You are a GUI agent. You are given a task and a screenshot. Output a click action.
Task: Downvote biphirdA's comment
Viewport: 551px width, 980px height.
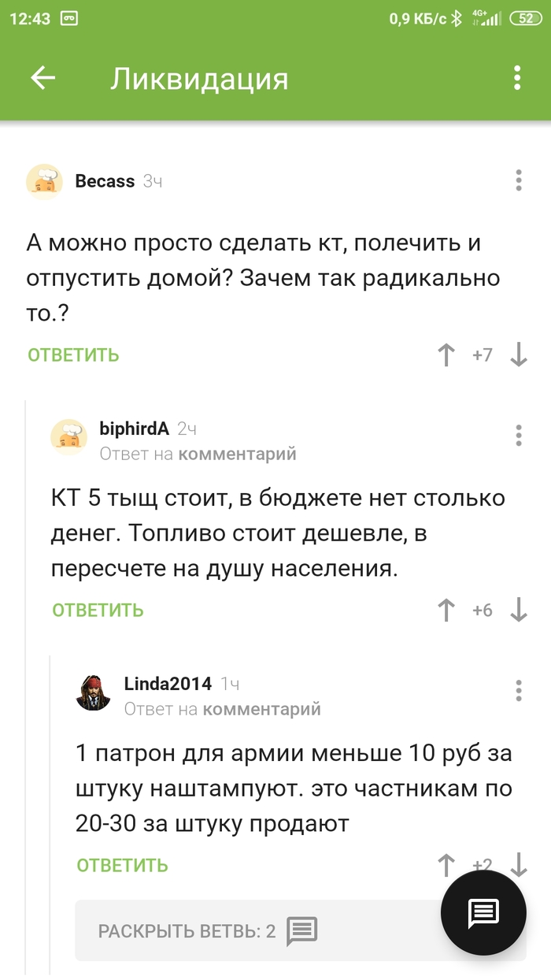519,611
